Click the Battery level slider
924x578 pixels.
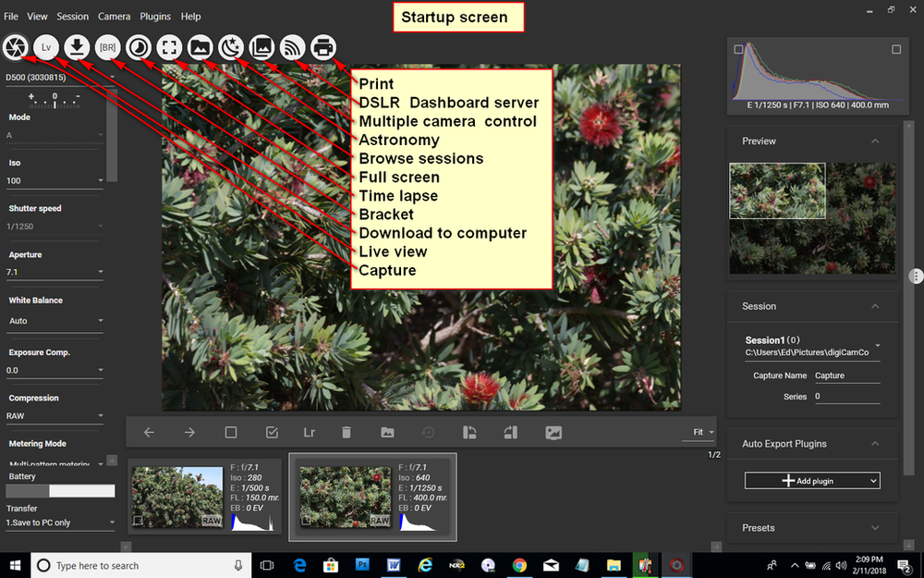[x=60, y=489]
